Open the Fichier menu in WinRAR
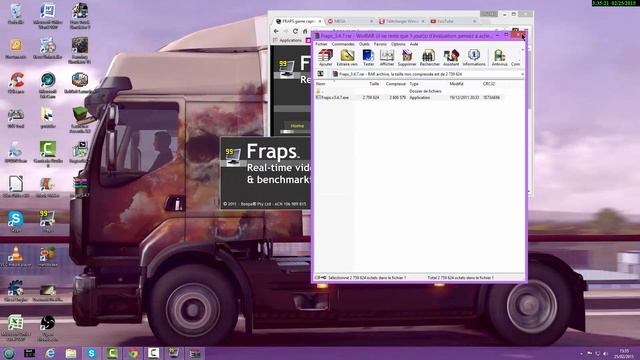Viewport: 640px width, 360px height. (321, 44)
